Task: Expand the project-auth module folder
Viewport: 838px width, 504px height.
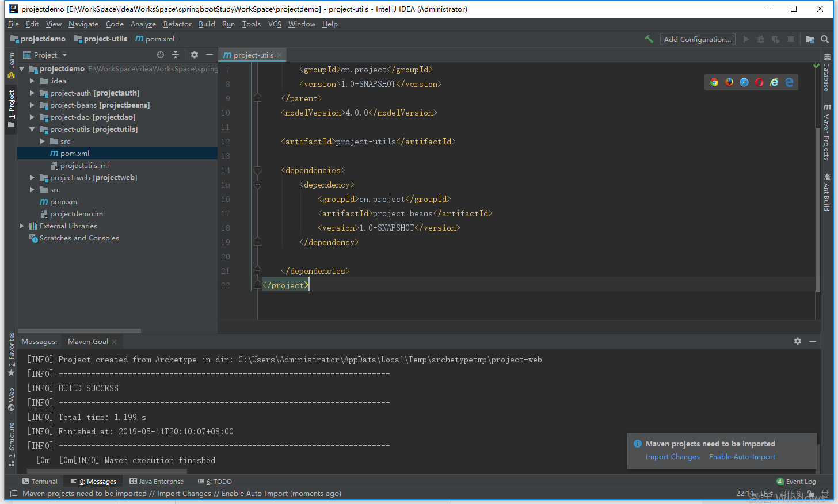Action: (x=32, y=93)
